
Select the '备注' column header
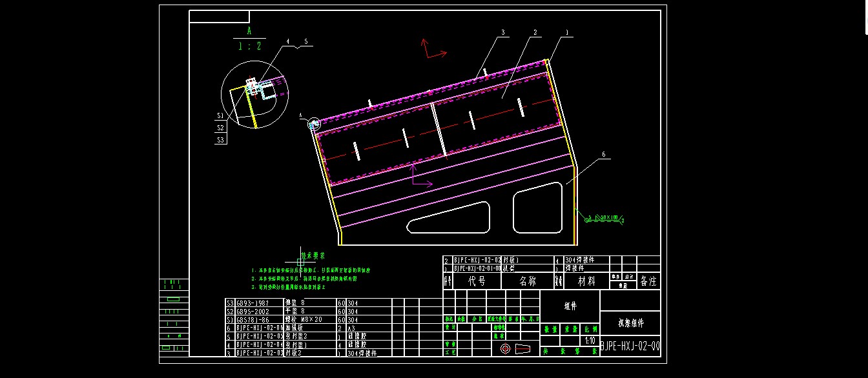pyautogui.click(x=648, y=281)
